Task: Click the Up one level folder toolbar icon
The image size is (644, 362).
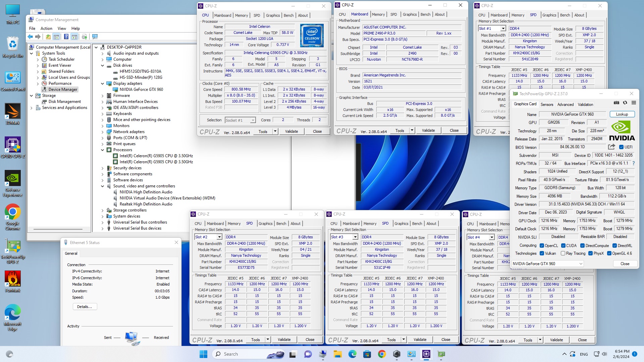Action: (x=48, y=37)
